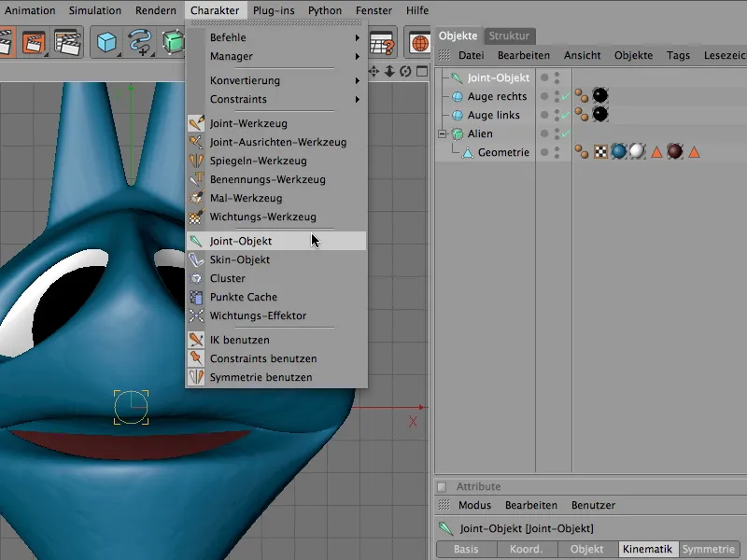Open the Befehle submenu
747x560 pixels.
coord(276,37)
